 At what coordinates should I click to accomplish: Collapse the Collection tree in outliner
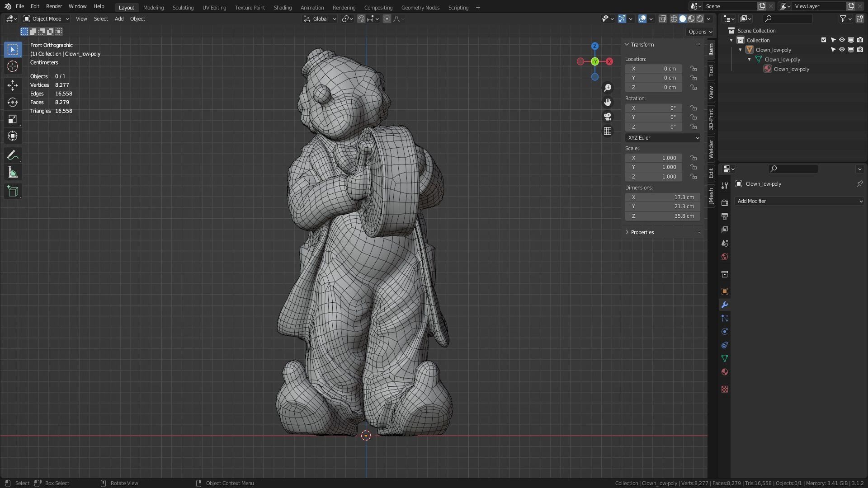coord(731,40)
